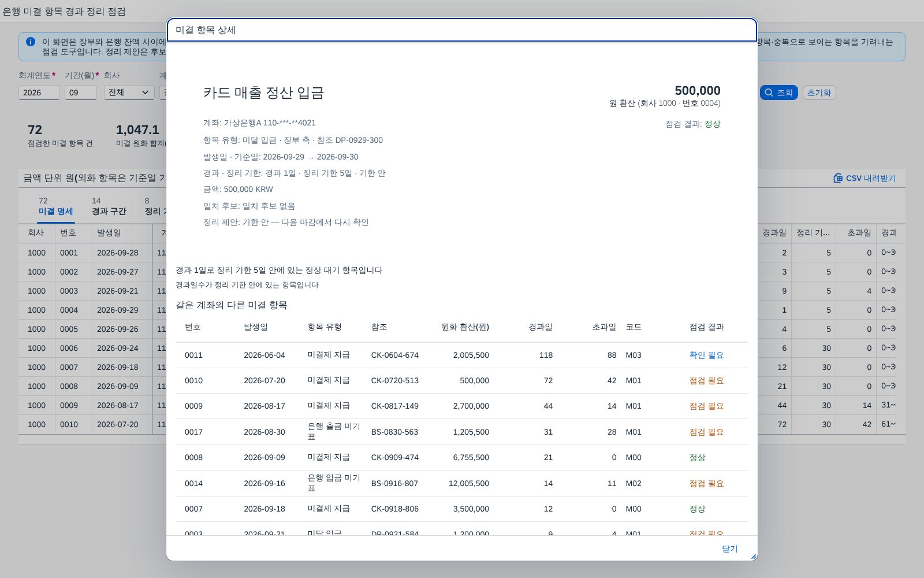The width and height of the screenshot is (924, 578).
Task: Click 점검 필요 status for item 0010
Action: 706,380
